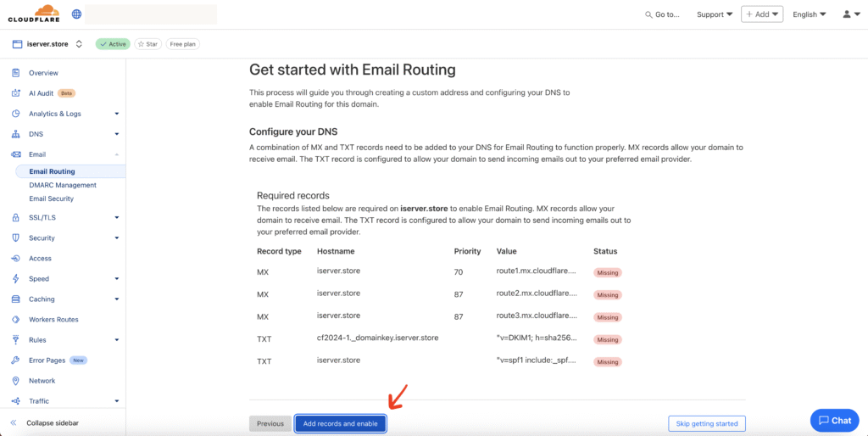Click the Network pin icon
Image resolution: width=868 pixels, height=436 pixels.
click(16, 381)
